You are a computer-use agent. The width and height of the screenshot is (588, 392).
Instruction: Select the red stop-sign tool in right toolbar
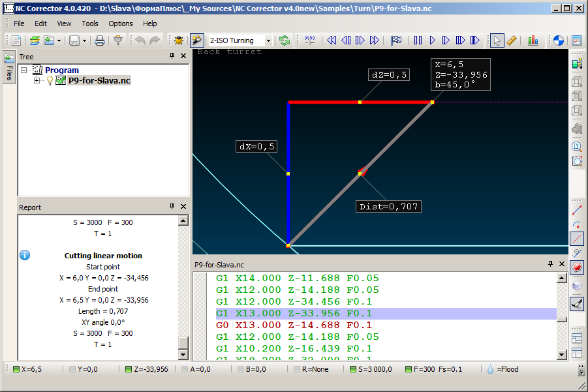pyautogui.click(x=577, y=267)
